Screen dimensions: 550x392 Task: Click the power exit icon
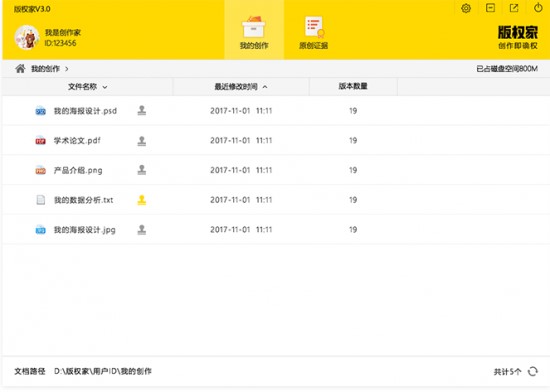[x=538, y=8]
